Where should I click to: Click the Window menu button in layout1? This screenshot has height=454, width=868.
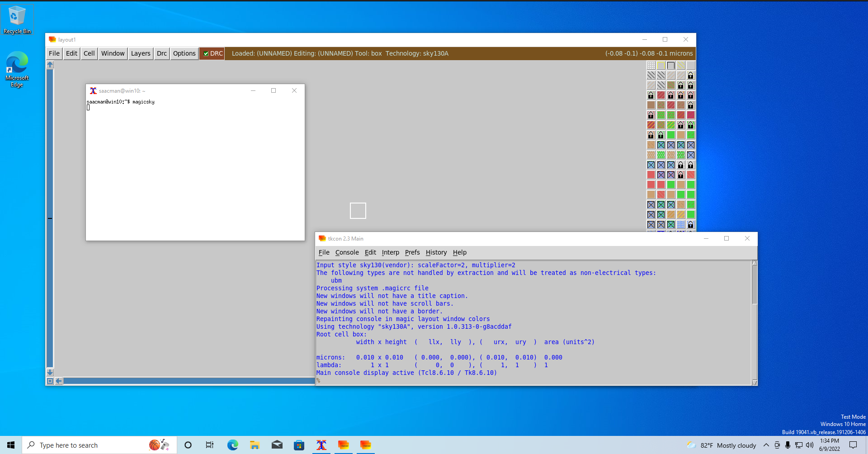(113, 53)
